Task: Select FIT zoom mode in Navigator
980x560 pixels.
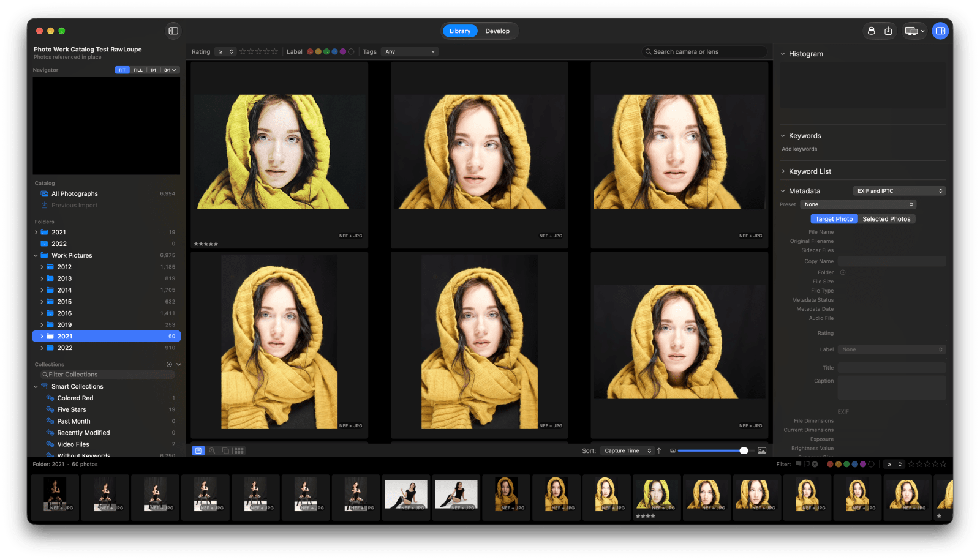Action: (x=122, y=70)
